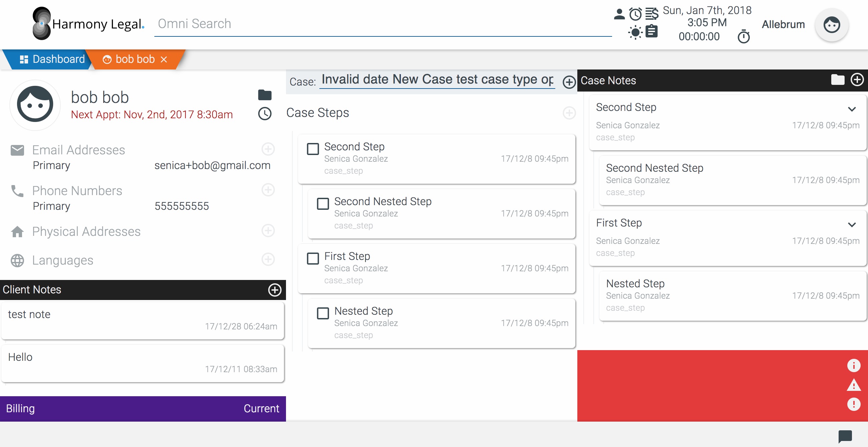Open the test note client note
The height and width of the screenshot is (447, 868).
143,320
